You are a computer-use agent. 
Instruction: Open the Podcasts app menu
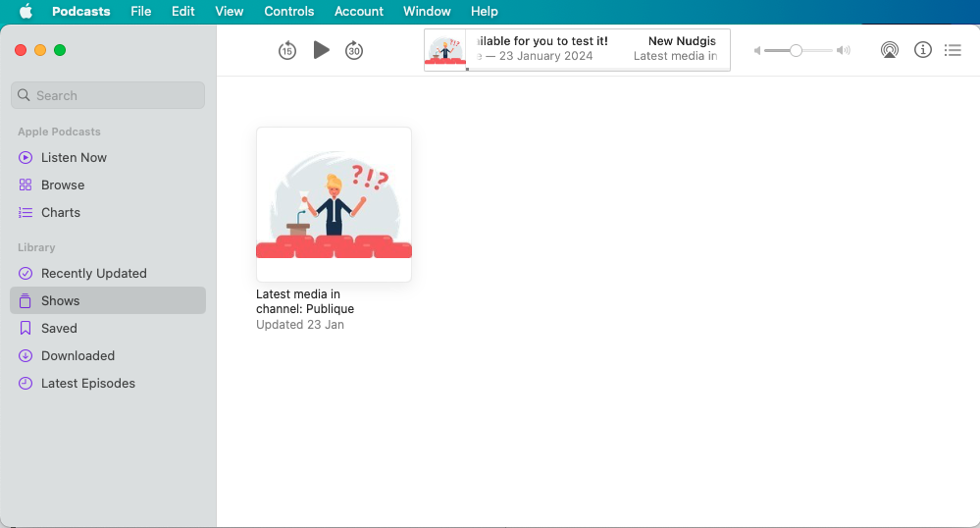[x=81, y=11]
